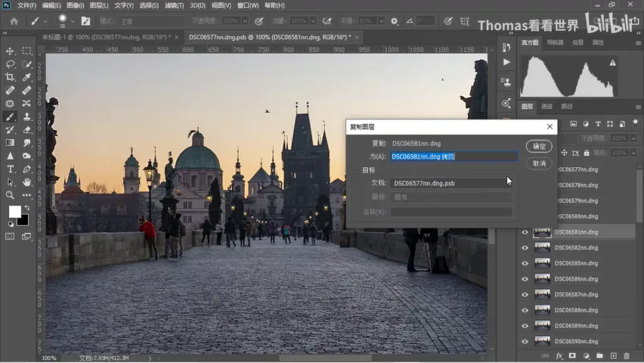This screenshot has height=363, width=644.
Task: Open the destination document dropdown
Action: 451,183
